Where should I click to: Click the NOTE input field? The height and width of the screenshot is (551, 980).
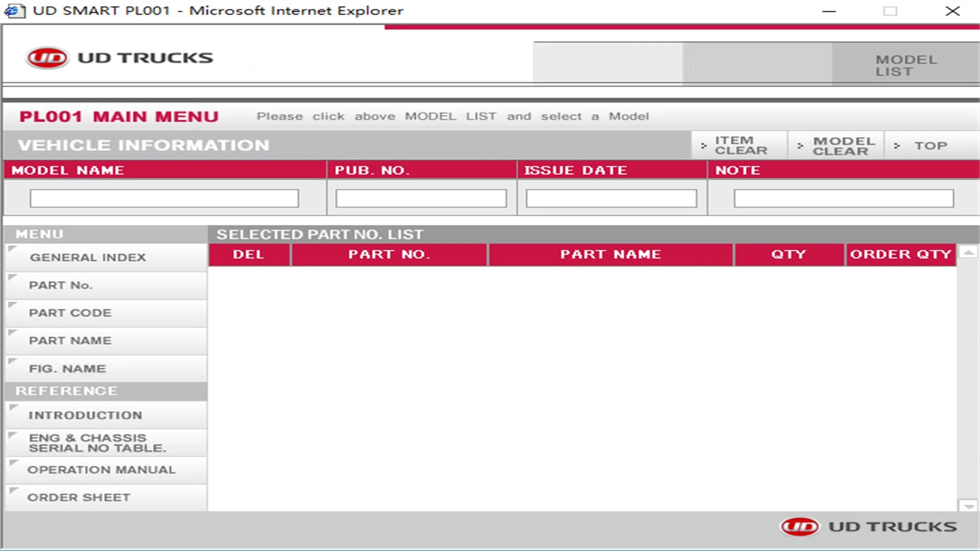tap(844, 198)
